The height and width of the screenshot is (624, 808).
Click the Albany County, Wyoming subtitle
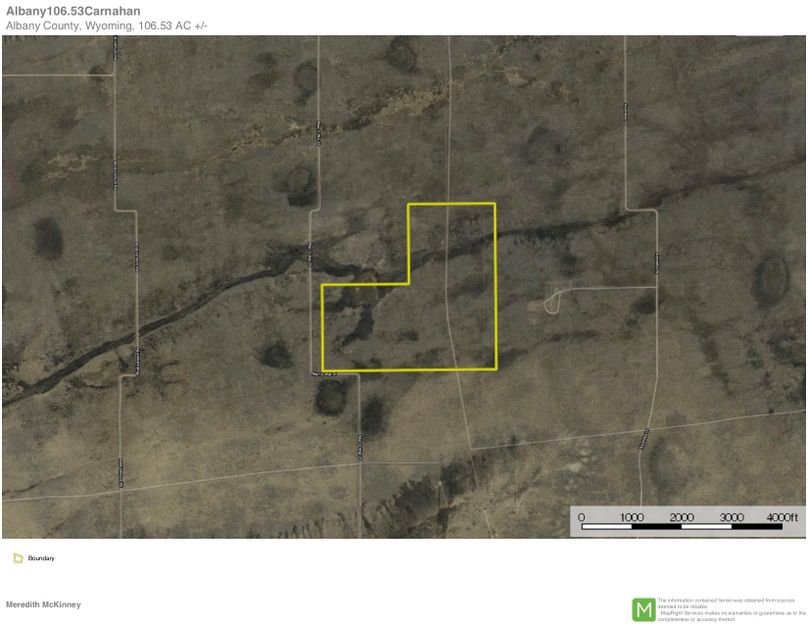pyautogui.click(x=106, y=25)
